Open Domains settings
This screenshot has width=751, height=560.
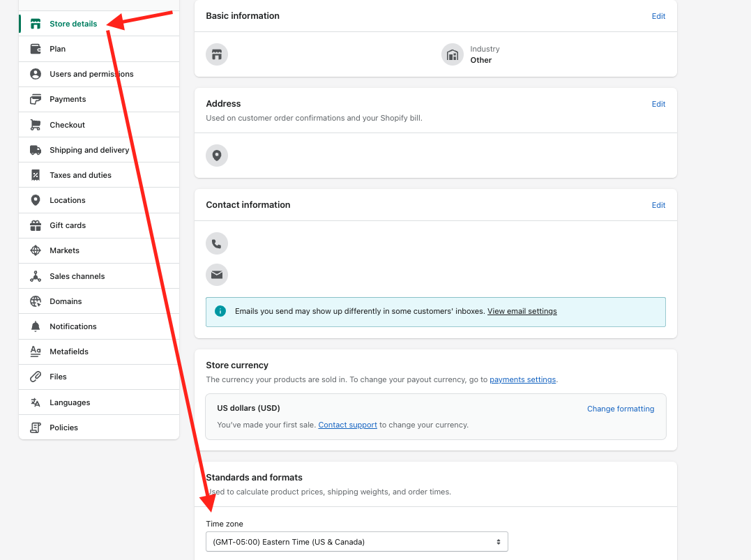point(98,301)
